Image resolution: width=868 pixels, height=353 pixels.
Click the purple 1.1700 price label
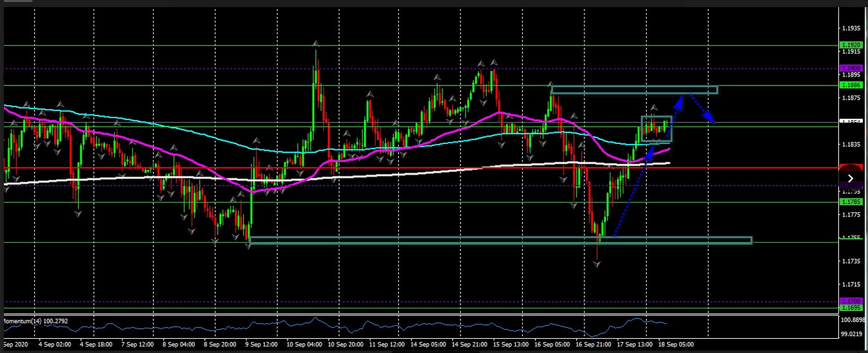[850, 301]
